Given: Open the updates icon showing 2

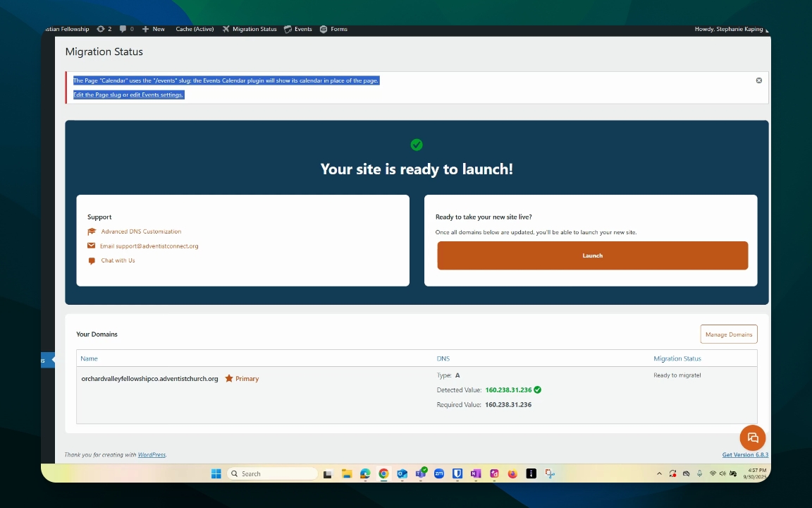Looking at the screenshot, I should [x=104, y=29].
